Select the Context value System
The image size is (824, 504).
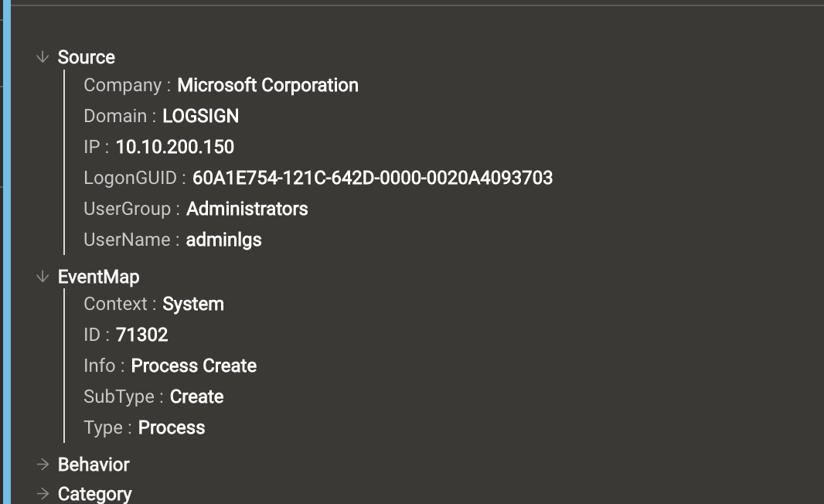193,305
